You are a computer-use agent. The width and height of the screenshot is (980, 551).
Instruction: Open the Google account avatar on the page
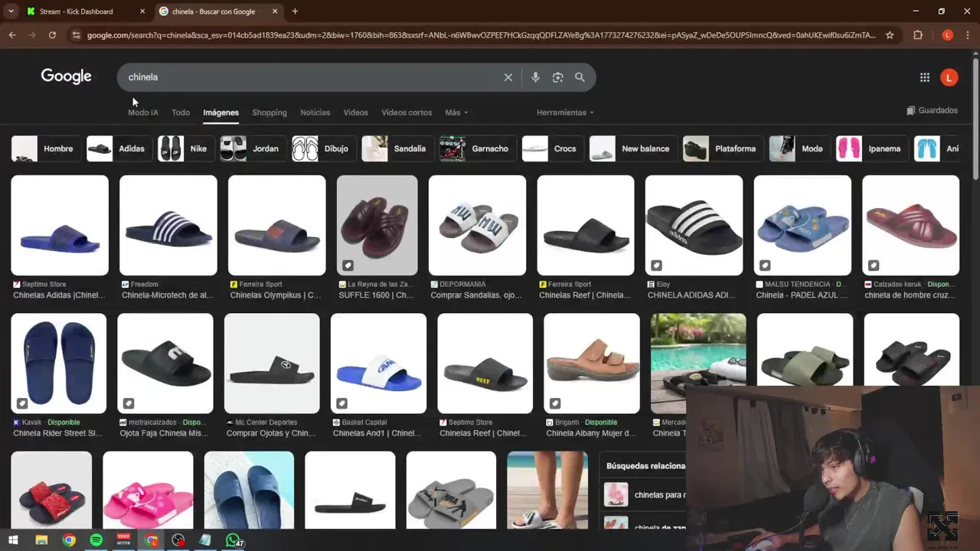949,77
